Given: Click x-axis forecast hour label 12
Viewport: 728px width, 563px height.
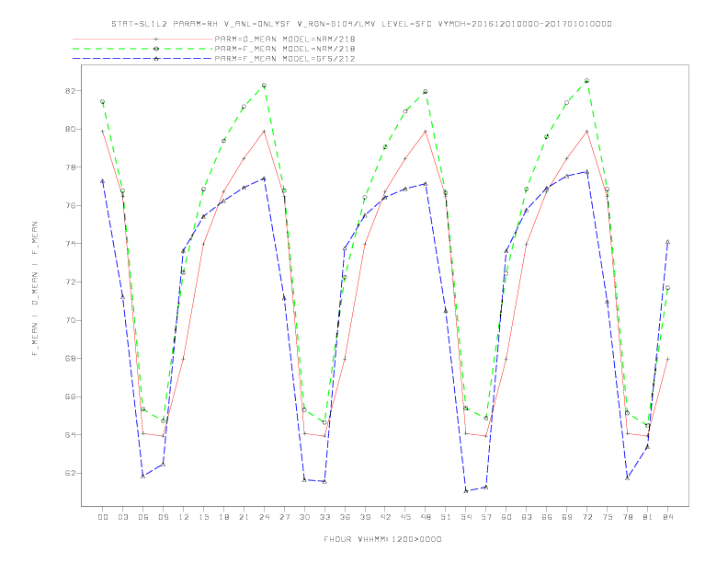Looking at the screenshot, I should click(184, 517).
